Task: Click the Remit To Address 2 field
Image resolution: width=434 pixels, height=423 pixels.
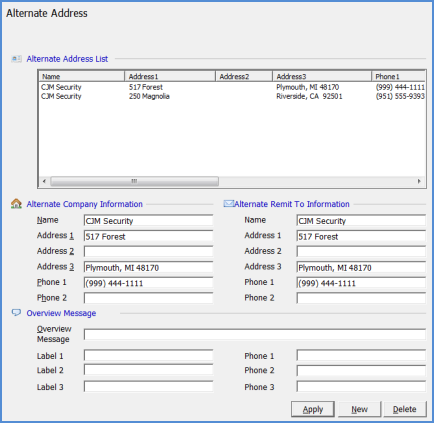Action: click(x=361, y=251)
